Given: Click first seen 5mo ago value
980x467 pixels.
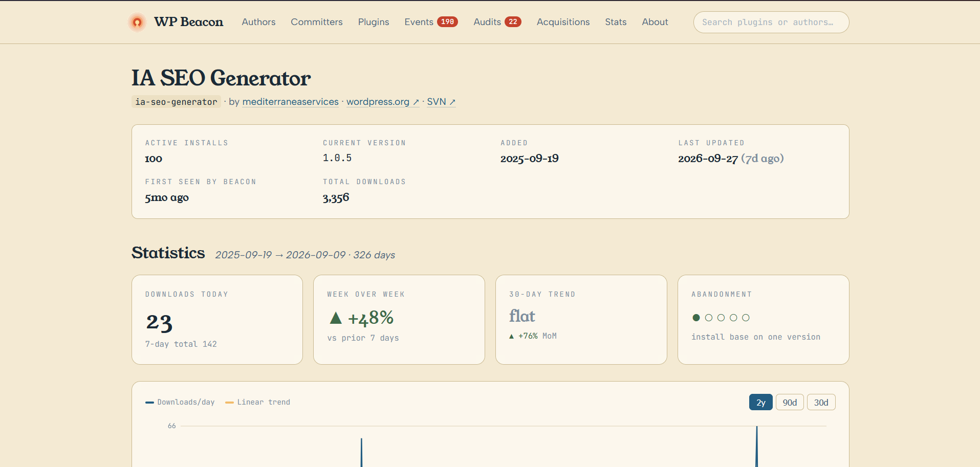Looking at the screenshot, I should point(167,197).
